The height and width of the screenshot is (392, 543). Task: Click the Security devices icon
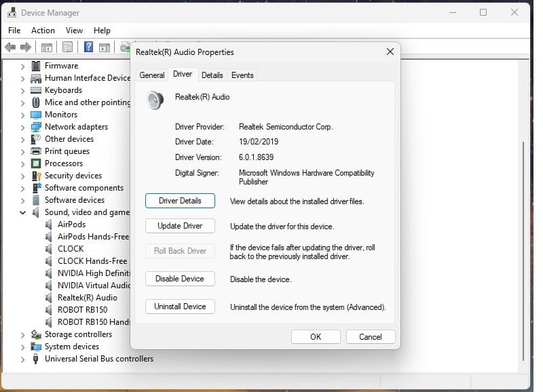click(x=36, y=176)
